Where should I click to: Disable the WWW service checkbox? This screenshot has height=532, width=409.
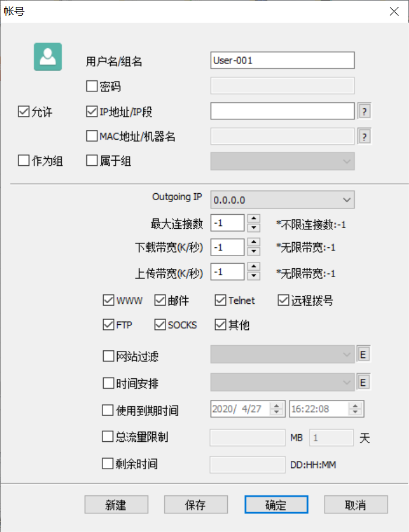[x=108, y=300]
